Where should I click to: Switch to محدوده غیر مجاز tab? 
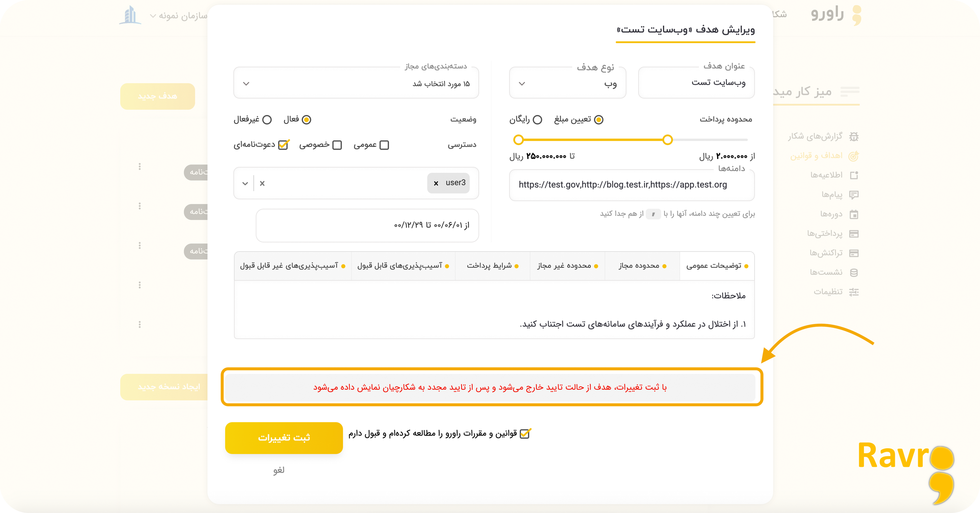[x=567, y=266]
